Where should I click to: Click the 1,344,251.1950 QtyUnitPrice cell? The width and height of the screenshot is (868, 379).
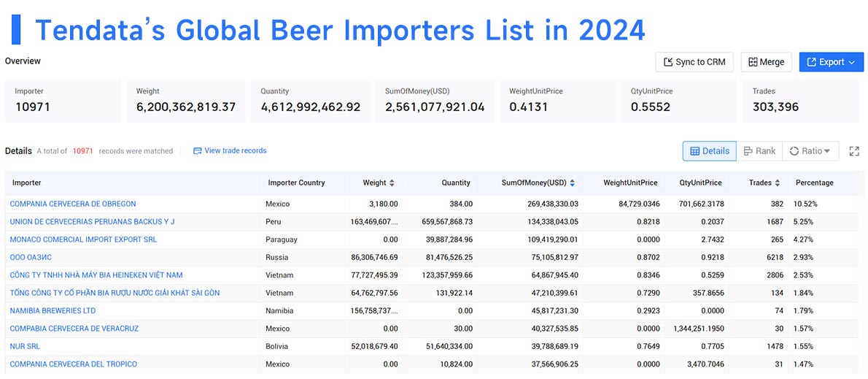pyautogui.click(x=697, y=328)
